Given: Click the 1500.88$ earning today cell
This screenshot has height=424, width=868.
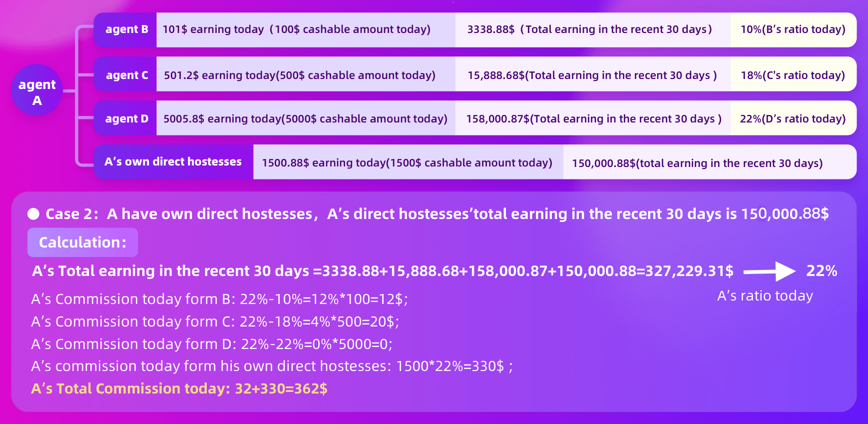Looking at the screenshot, I should (408, 162).
